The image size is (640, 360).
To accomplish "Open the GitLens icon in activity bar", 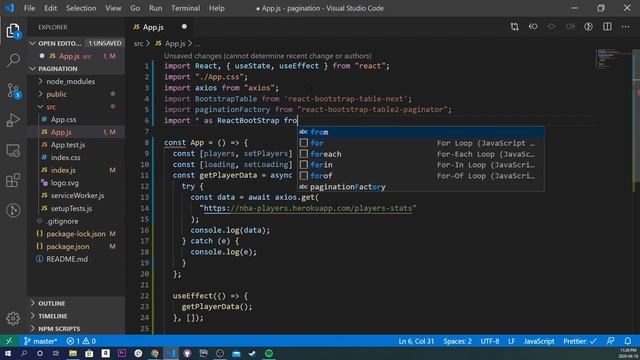I will coord(13,210).
